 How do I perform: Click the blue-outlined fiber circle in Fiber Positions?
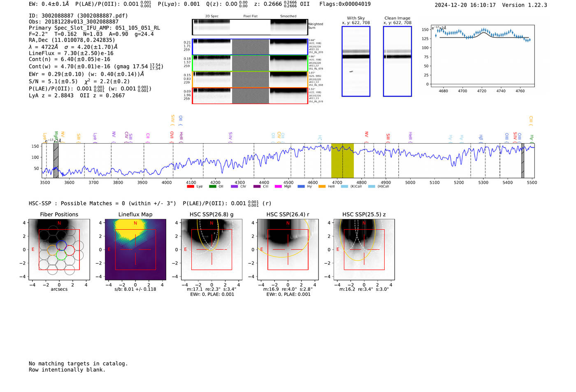pos(61,245)
